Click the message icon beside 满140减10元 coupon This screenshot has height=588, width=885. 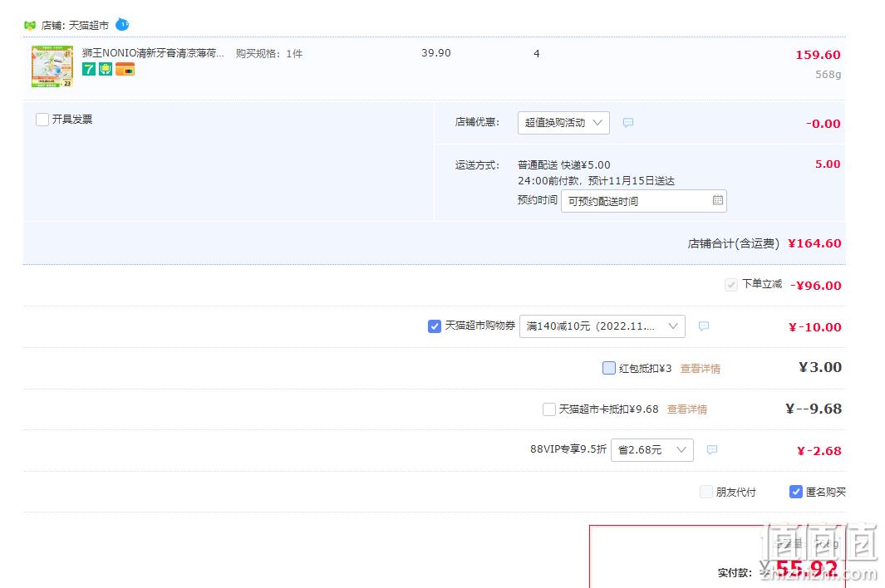[703, 326]
